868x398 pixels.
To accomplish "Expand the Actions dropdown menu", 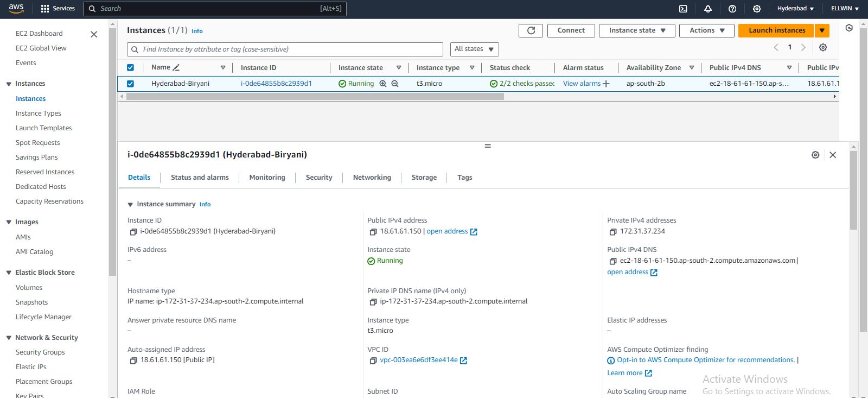I will [706, 30].
